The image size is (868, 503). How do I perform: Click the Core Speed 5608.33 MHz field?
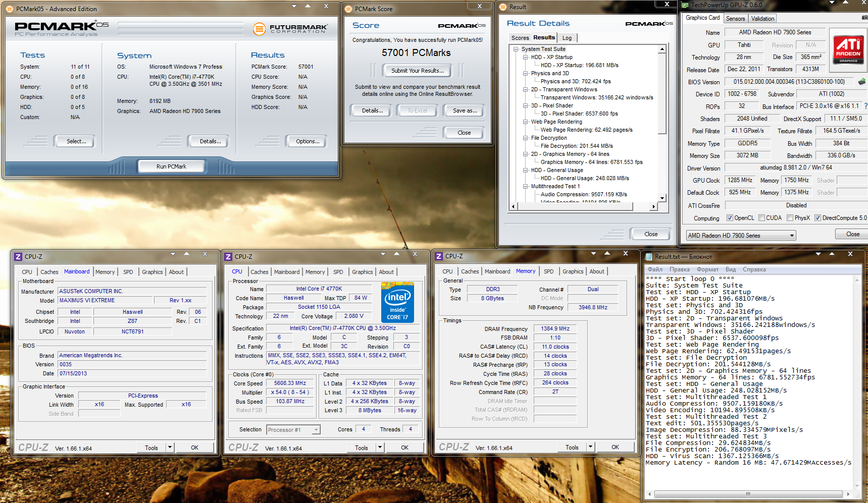[290, 383]
